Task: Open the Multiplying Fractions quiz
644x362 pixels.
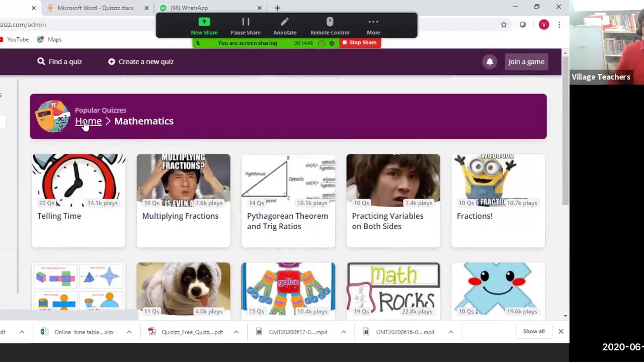Action: [183, 201]
